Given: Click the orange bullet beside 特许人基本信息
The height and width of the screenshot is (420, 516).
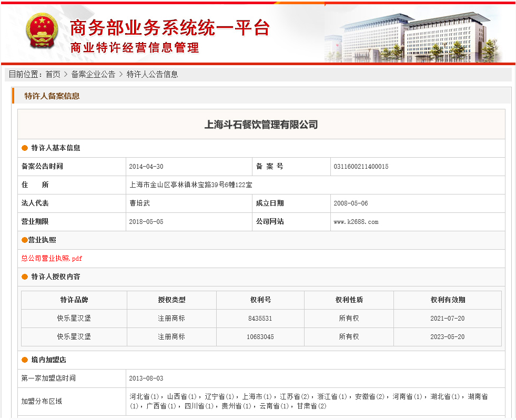Looking at the screenshot, I should tap(25, 148).
